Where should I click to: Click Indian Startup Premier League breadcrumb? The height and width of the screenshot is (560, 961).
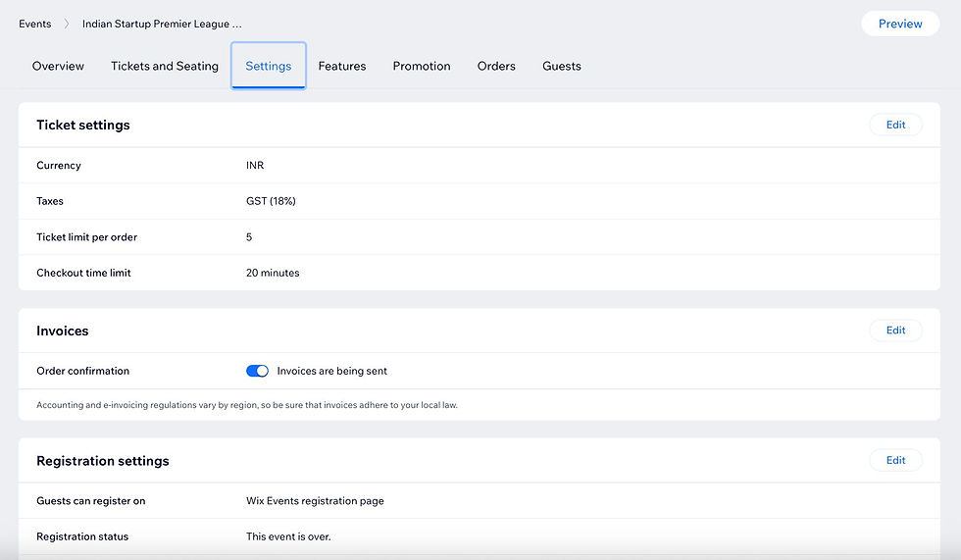point(162,24)
